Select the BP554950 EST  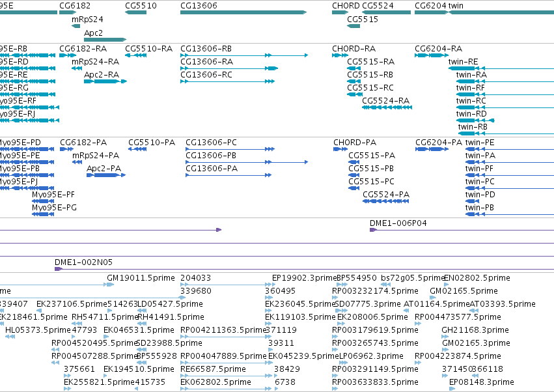click(340, 285)
